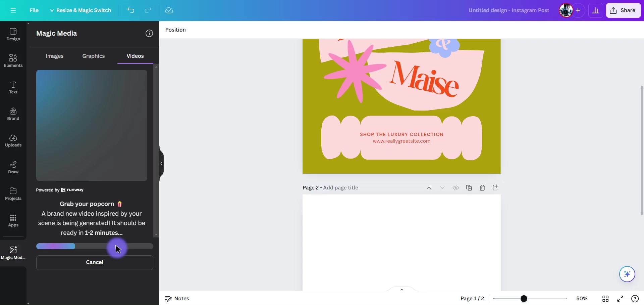Select the Magic Media sidebar item
This screenshot has width=644, height=305.
[13, 253]
